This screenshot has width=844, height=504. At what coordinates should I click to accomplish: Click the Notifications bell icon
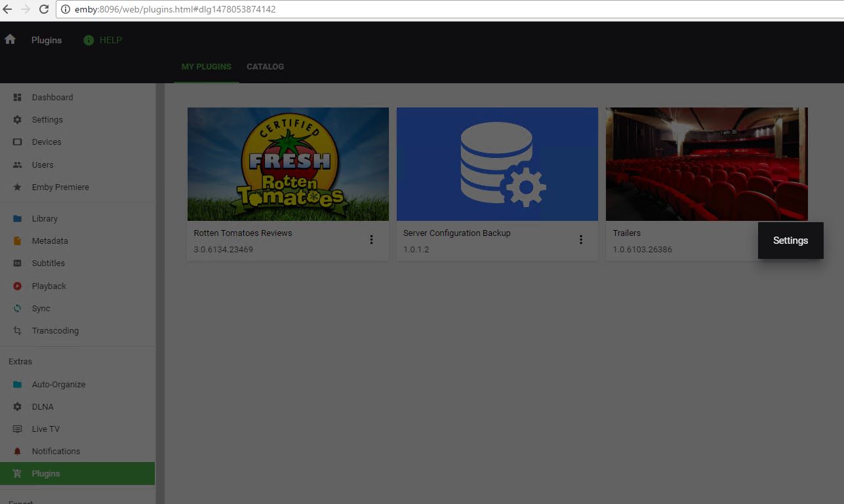pos(18,452)
